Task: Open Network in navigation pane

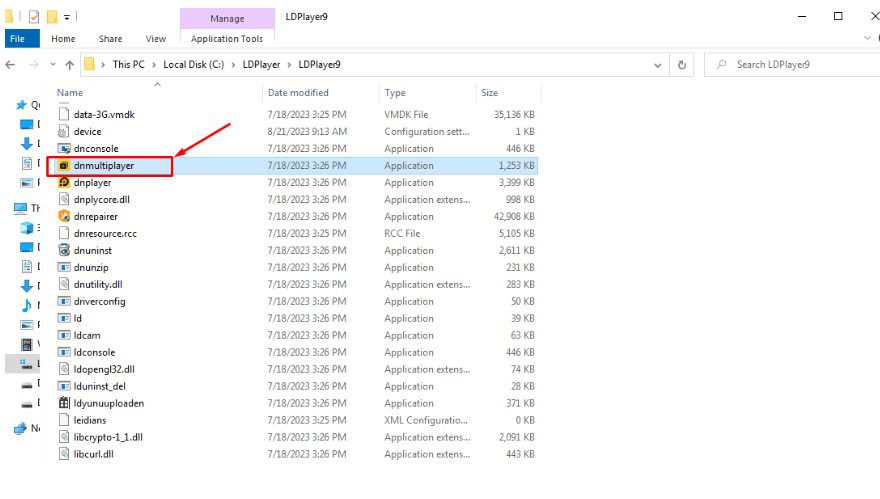Action: [x=27, y=428]
